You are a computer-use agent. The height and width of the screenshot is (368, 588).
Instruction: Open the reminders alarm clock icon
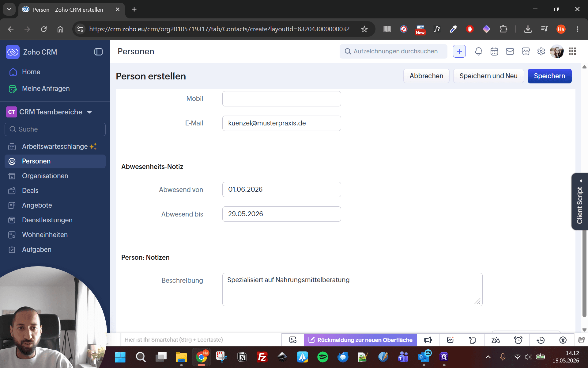[x=518, y=340]
